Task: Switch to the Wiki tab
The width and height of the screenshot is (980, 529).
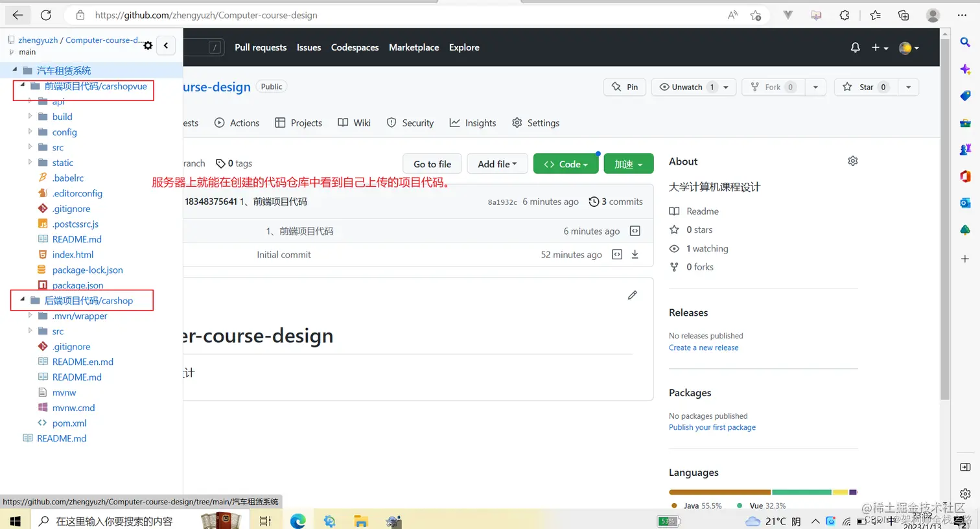Action: coord(354,123)
